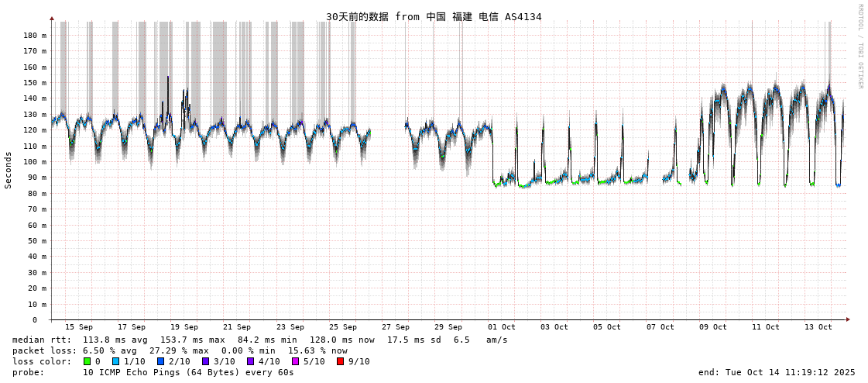Click the median rtt statistics line

point(259,340)
